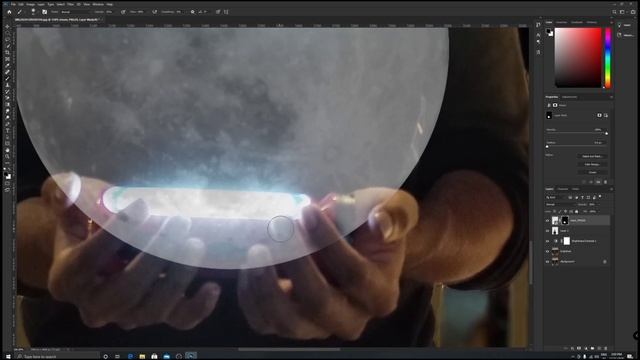Click the Density slider handle
This screenshot has height=360, width=640.
pyautogui.click(x=607, y=133)
